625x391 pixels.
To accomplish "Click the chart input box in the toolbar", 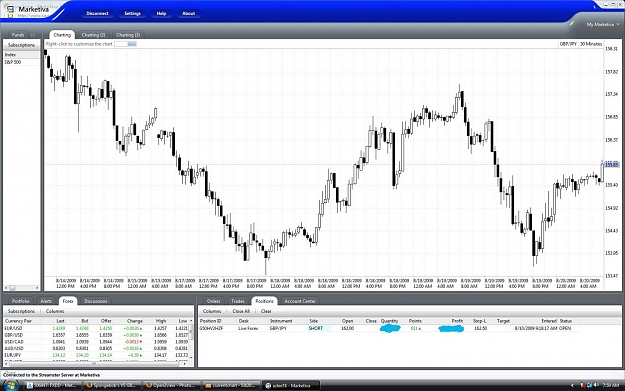I will (x=125, y=44).
